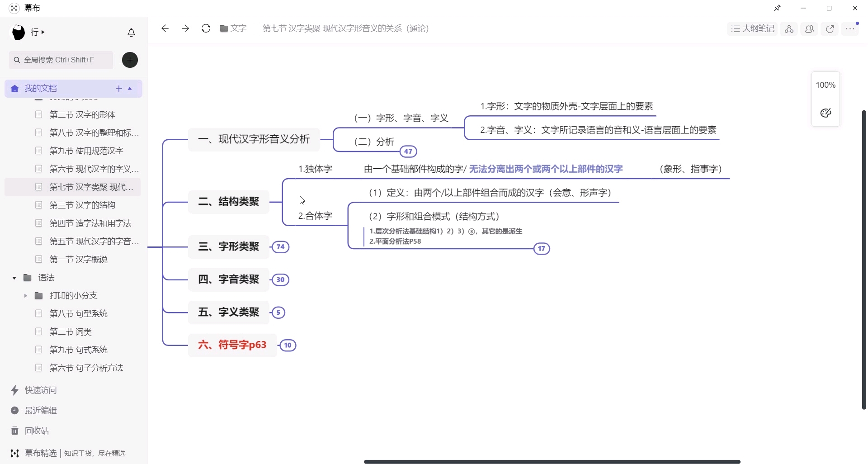868x464 pixels.
Task: Open 回收站 recycle bin
Action: coord(30,431)
